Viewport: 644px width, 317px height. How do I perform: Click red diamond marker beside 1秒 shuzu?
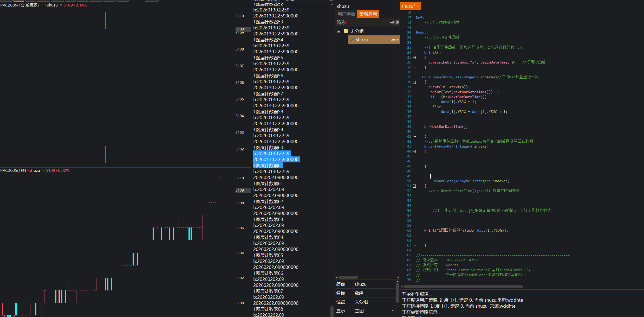(28, 170)
